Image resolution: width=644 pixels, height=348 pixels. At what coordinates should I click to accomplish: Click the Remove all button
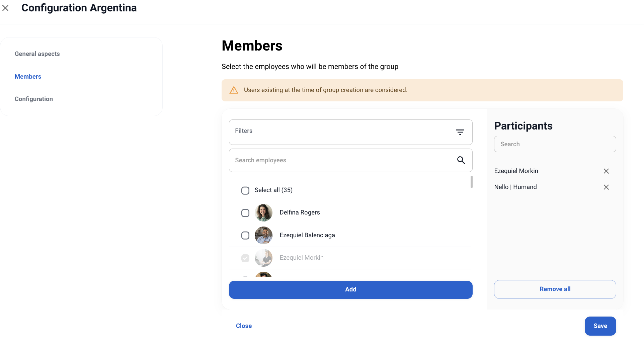point(555,289)
